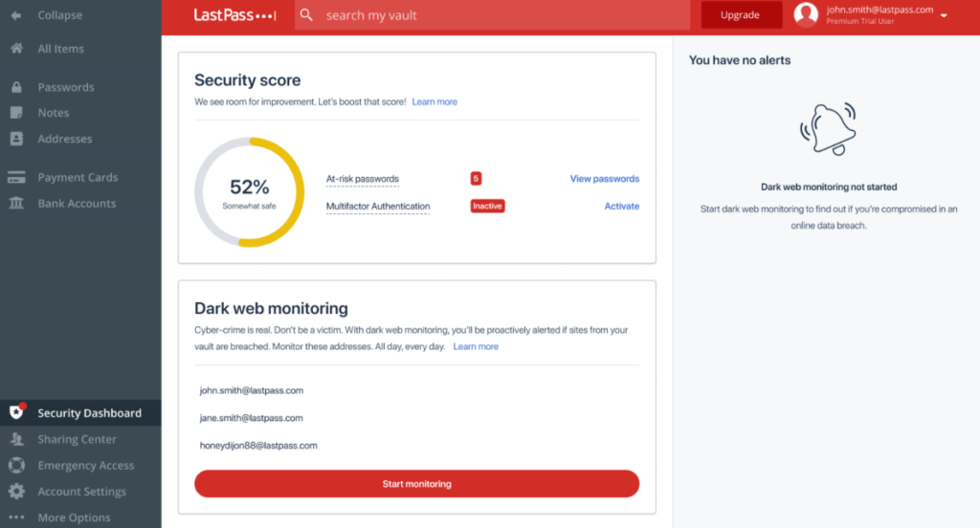Click the Bank Accounts building icon
Viewport: 980px width, 528px height.
point(16,203)
